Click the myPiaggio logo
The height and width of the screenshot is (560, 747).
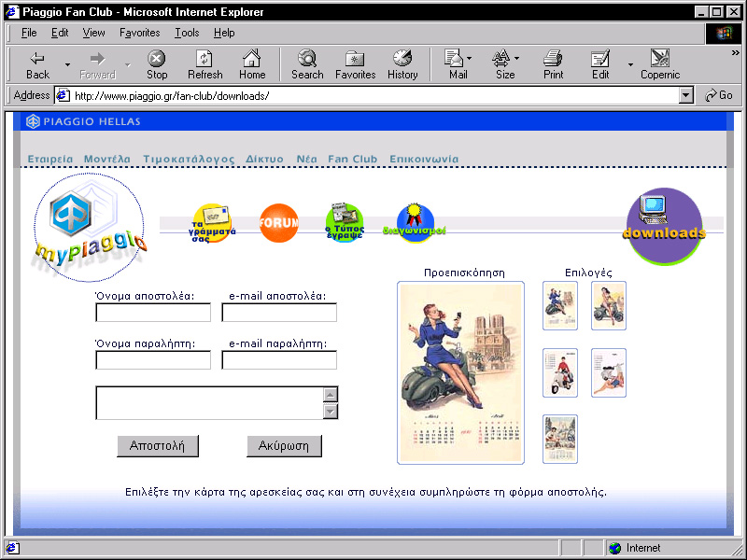tap(89, 227)
